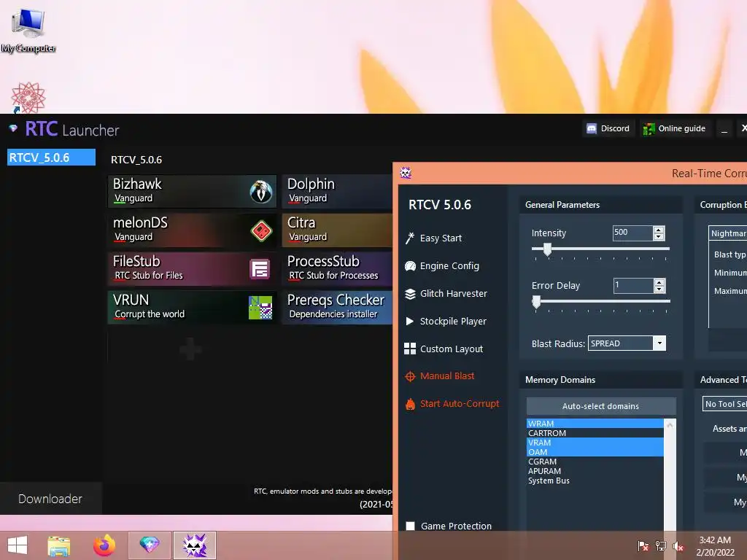The width and height of the screenshot is (747, 560).
Task: Open Prereqs Checker dependencies installer
Action: coord(337,307)
